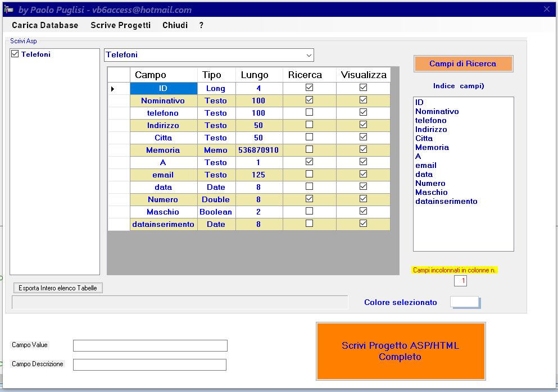Select ID in the Indice campi list
The height and width of the screenshot is (392, 558).
pyautogui.click(x=420, y=102)
